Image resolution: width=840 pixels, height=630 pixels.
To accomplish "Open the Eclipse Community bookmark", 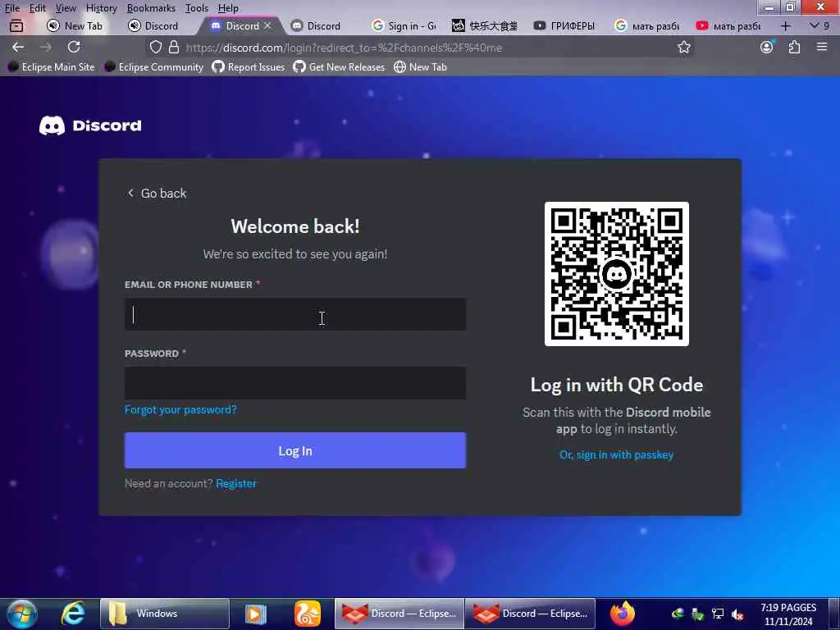I will point(154,67).
